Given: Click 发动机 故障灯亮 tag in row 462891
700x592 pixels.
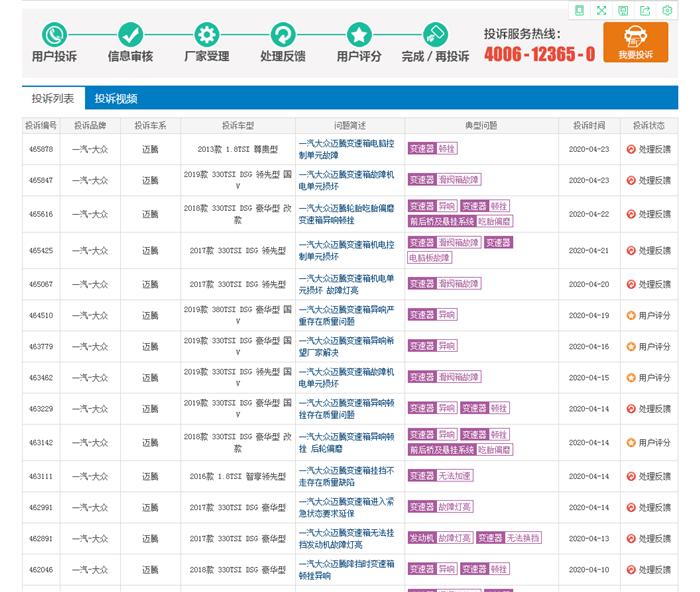Looking at the screenshot, I should coord(440,538).
